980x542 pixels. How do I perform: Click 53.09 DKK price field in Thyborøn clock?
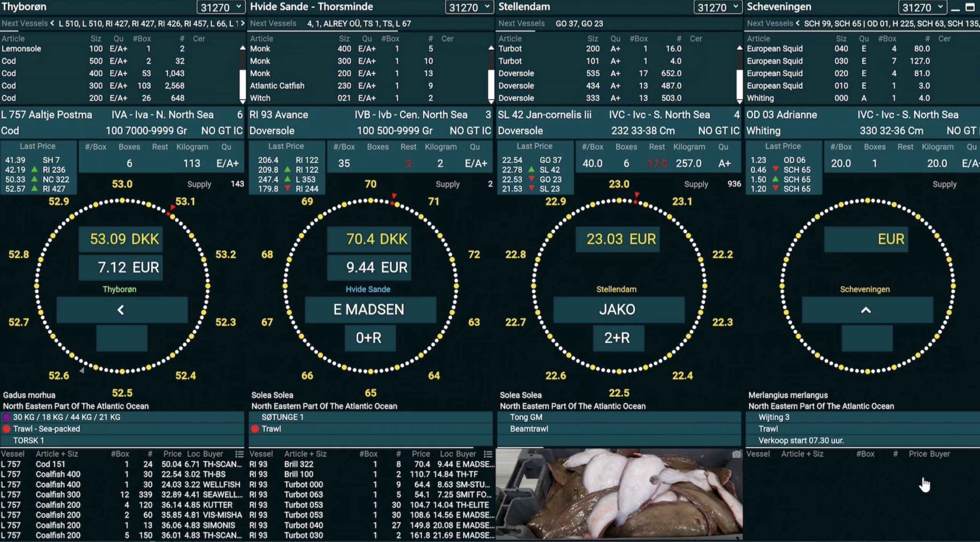click(x=121, y=239)
